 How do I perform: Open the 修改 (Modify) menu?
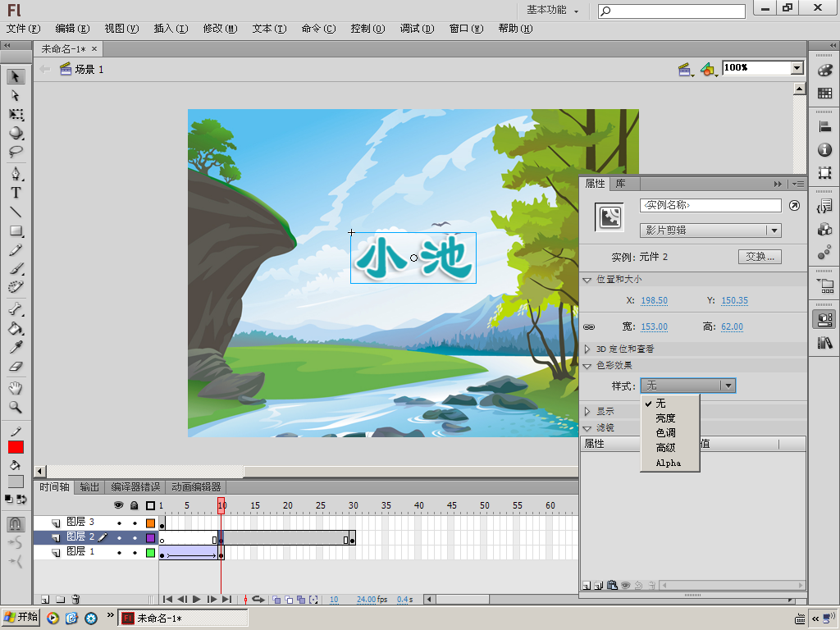[x=220, y=29]
